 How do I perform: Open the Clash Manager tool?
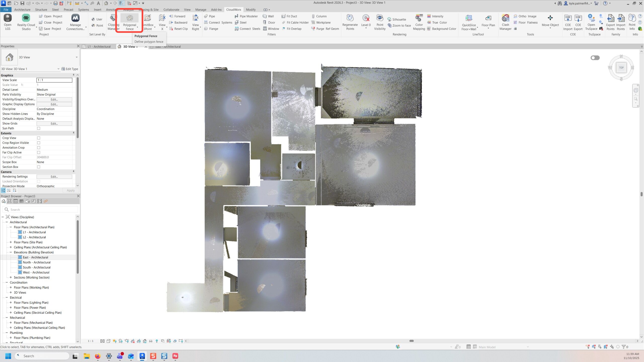coord(505,18)
